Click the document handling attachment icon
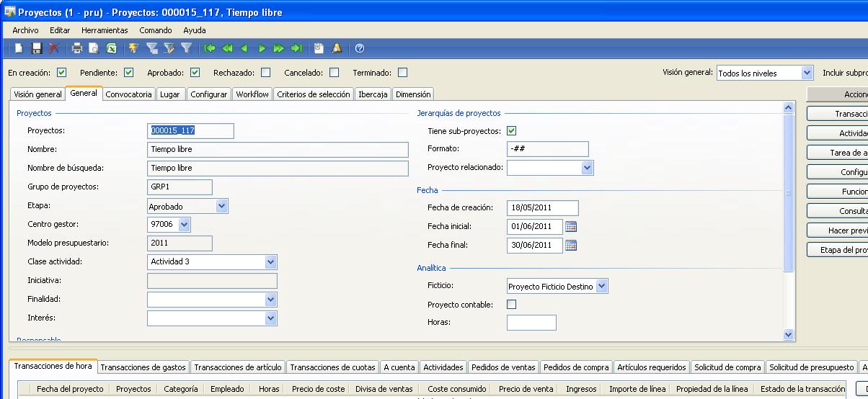Viewport: 868px width, 399px height. tap(319, 48)
